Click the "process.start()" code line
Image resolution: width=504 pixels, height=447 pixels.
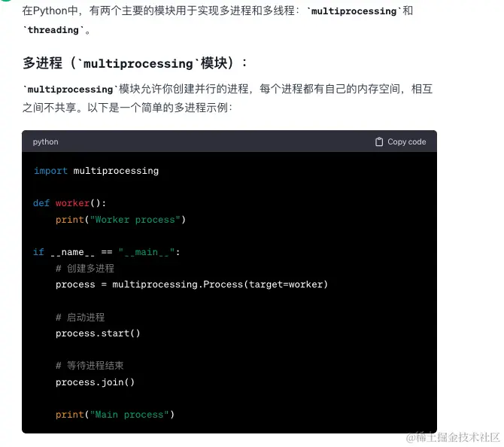[98, 333]
